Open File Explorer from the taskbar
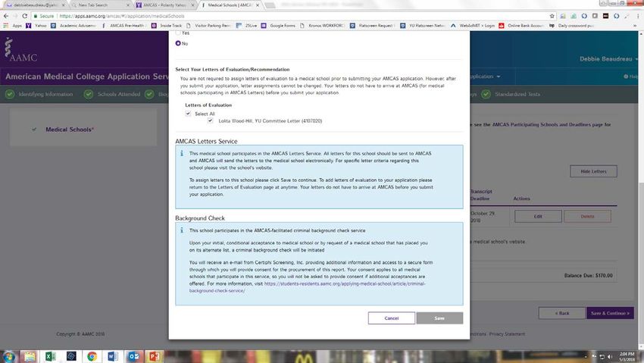This screenshot has width=644, height=363. click(x=30, y=356)
